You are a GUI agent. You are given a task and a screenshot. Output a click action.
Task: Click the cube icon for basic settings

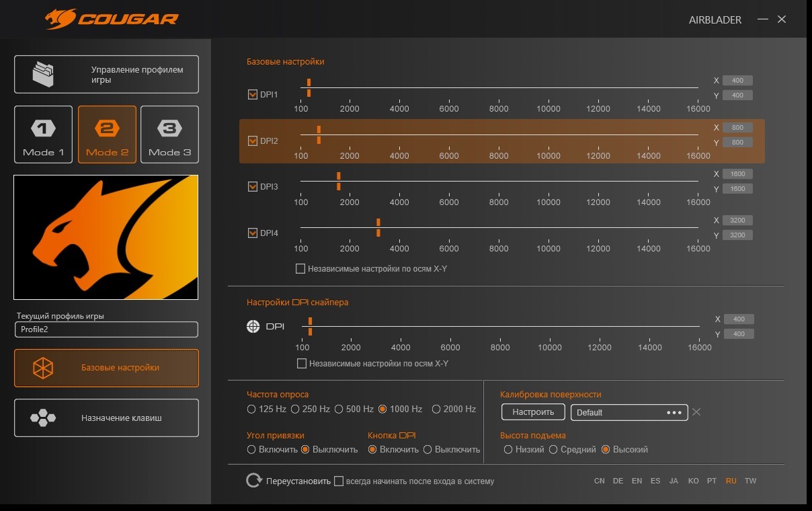pos(43,368)
